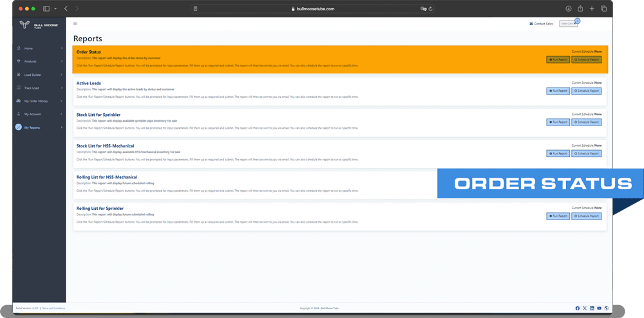Open the My Account sidebar item
Image resolution: width=644 pixels, height=318 pixels.
[39, 114]
